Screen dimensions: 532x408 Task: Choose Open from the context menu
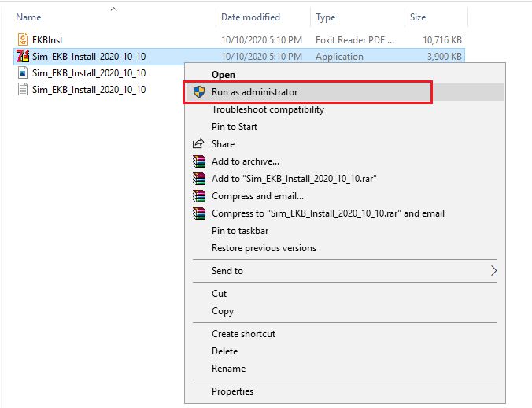224,75
